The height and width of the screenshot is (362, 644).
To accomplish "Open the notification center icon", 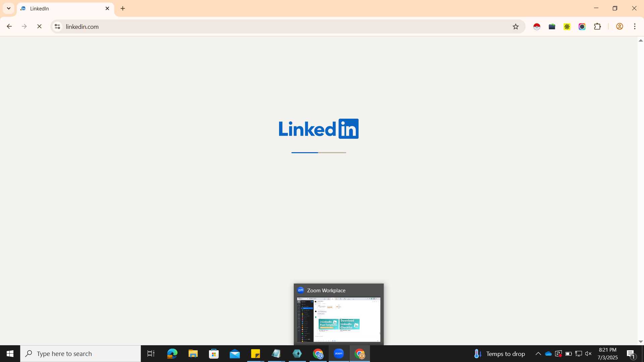I will click(631, 354).
